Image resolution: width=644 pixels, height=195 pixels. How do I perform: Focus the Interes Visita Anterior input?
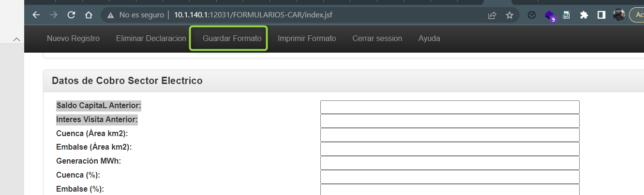449,121
